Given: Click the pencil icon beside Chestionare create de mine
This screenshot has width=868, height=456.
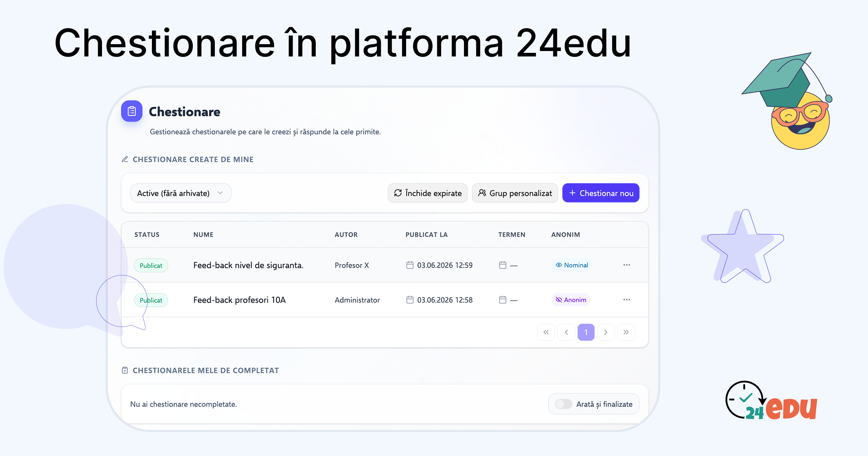Looking at the screenshot, I should 125,159.
